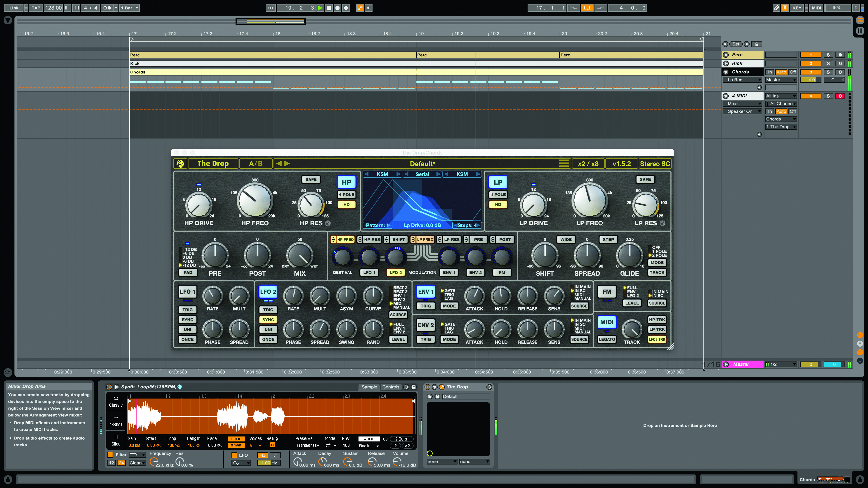868x488 pixels.
Task: Click the next preset arrow in The Drop
Action: 287,164
